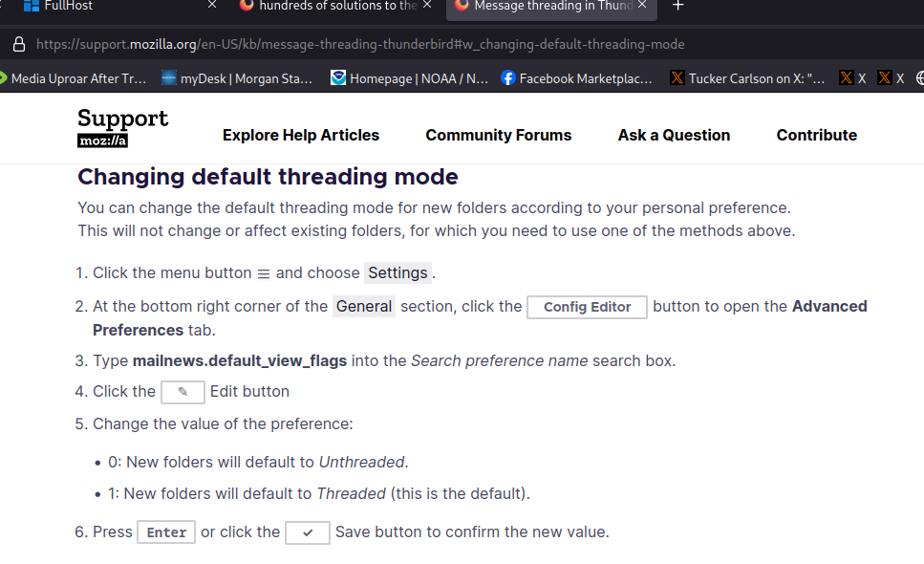Click the Config Editor button in step 2
Screen dimensions: 924x564
(x=587, y=307)
